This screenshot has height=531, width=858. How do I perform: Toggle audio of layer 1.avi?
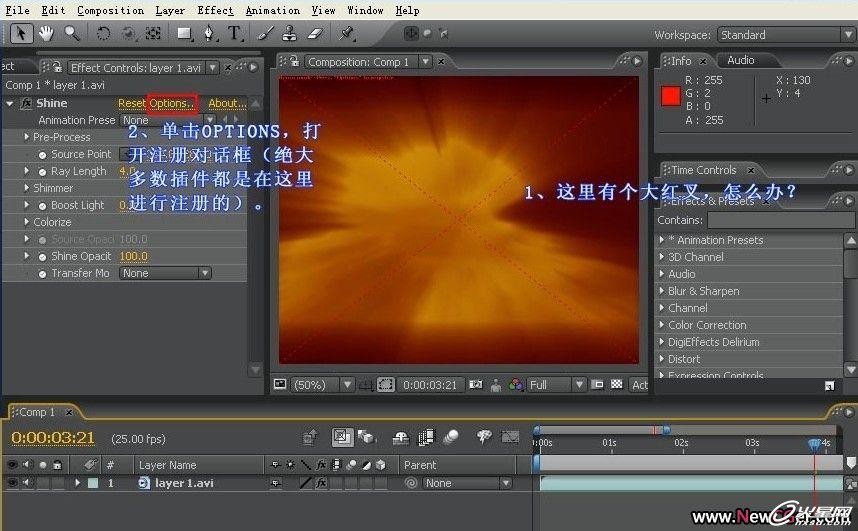pyautogui.click(x=25, y=483)
